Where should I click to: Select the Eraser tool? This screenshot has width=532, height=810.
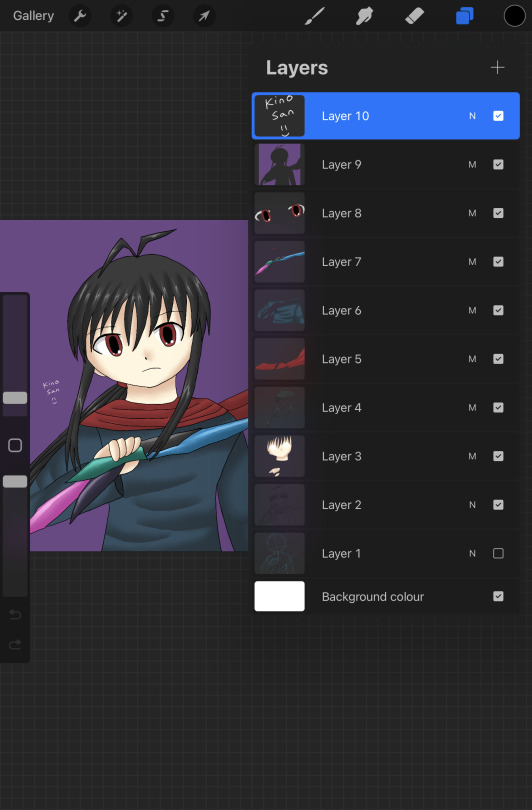point(414,16)
